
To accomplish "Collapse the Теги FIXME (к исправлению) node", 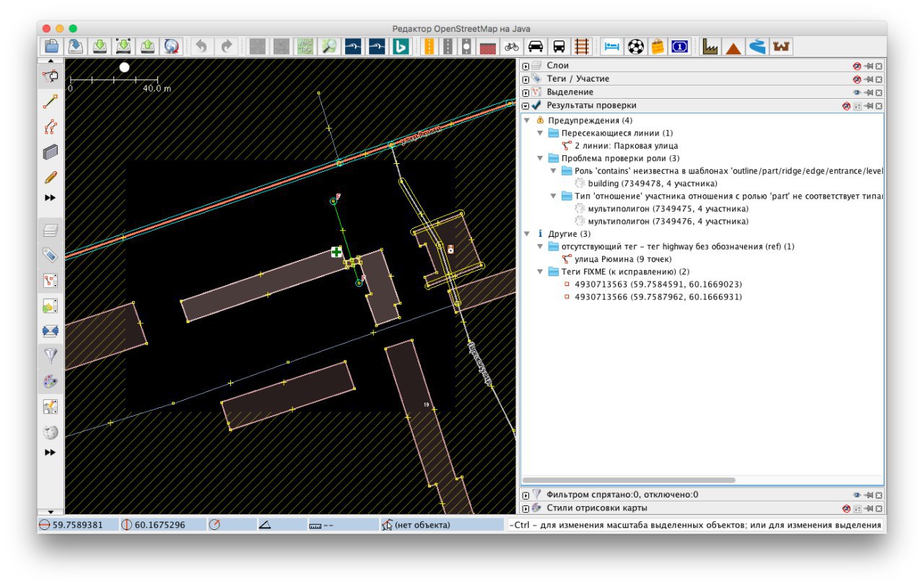I will pos(540,271).
